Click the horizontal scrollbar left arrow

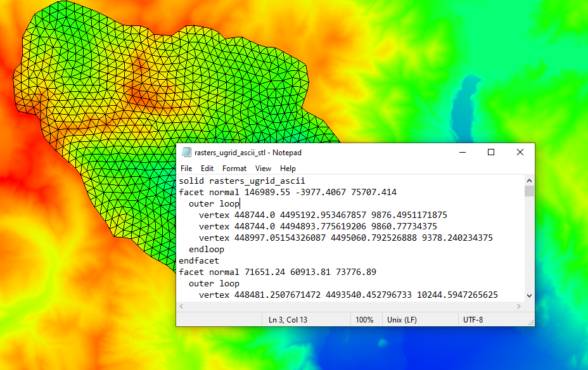tap(181, 306)
